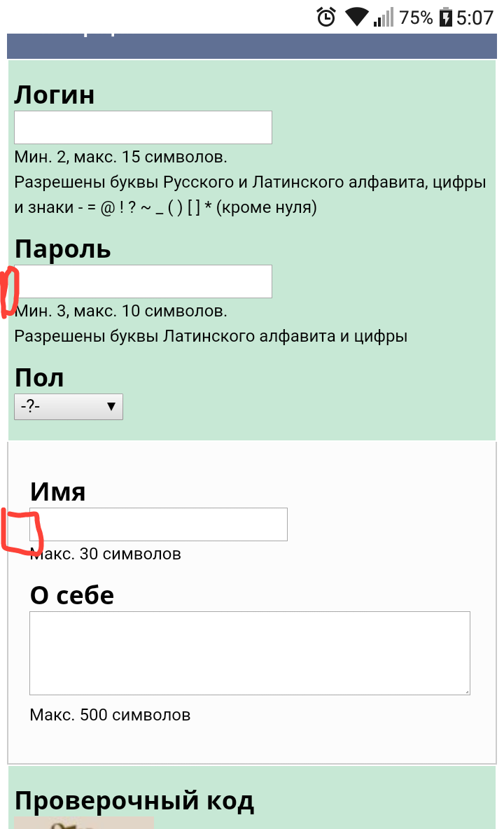
Task: Tap the 'Макс. 30 символов' hint text
Action: 106,554
